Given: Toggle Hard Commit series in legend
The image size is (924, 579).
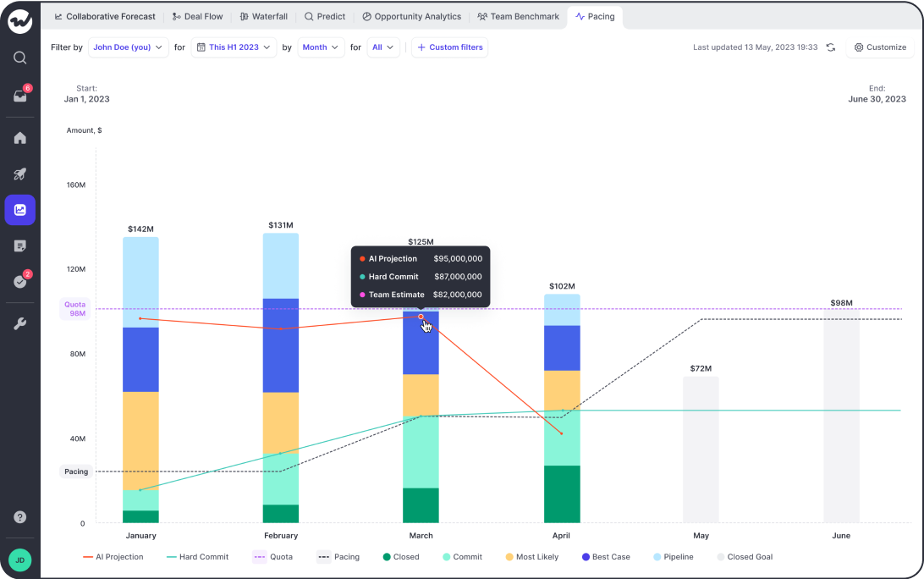Looking at the screenshot, I should coord(197,557).
